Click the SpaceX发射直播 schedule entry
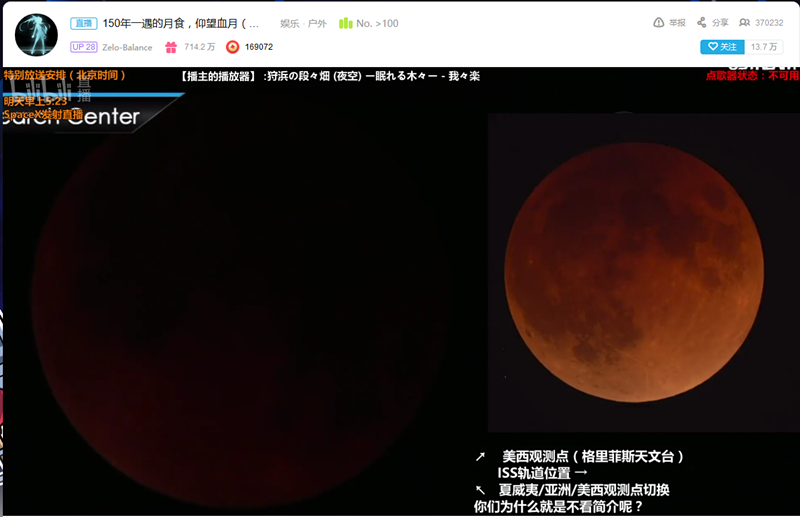800x517 pixels. tap(43, 114)
